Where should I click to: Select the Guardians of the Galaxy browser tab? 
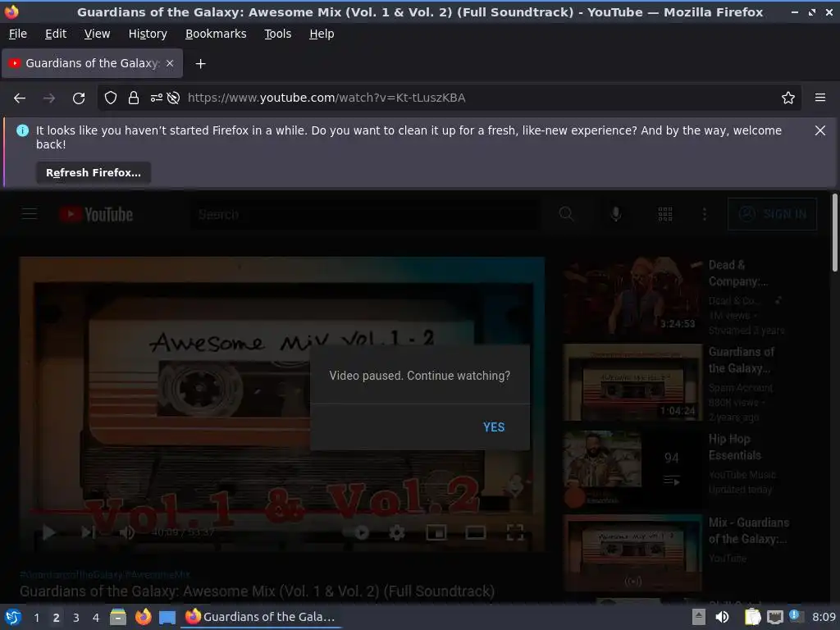click(x=92, y=63)
